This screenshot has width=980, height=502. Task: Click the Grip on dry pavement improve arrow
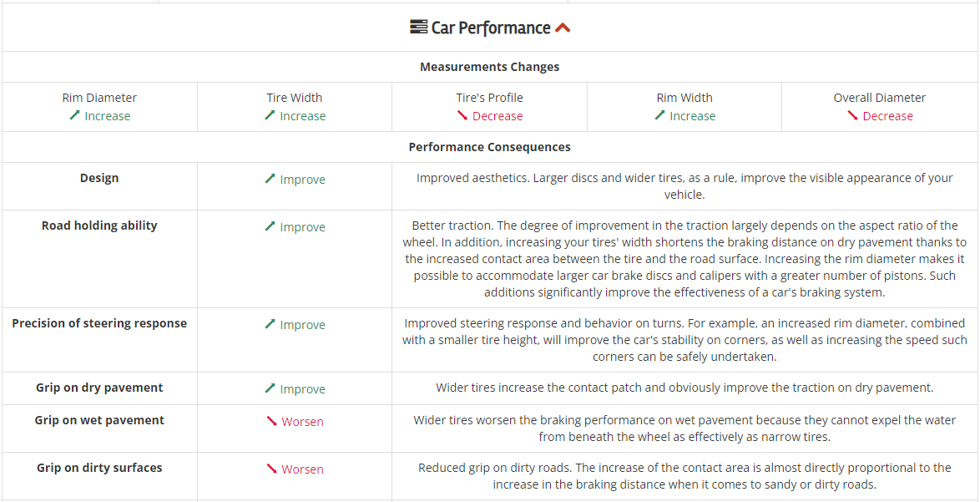click(270, 388)
